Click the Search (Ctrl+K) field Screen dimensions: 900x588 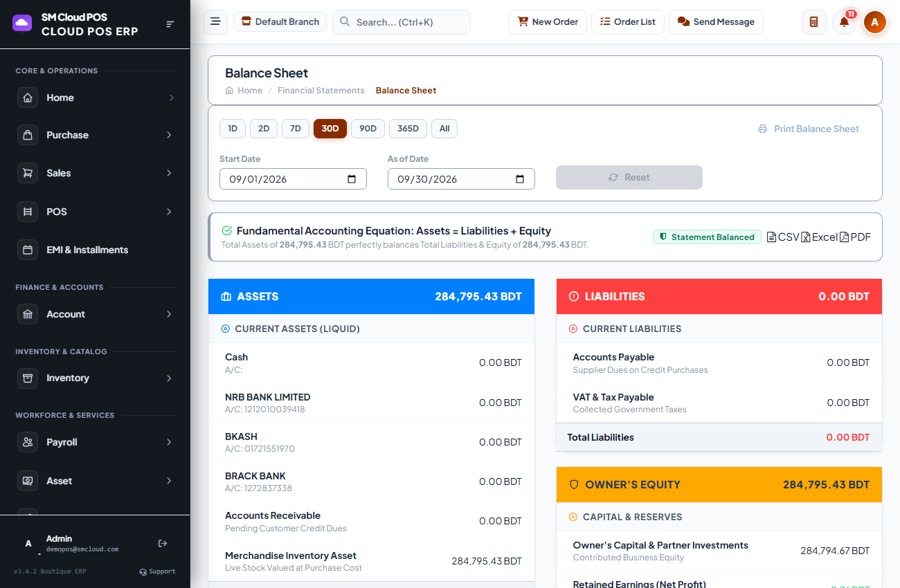click(402, 22)
